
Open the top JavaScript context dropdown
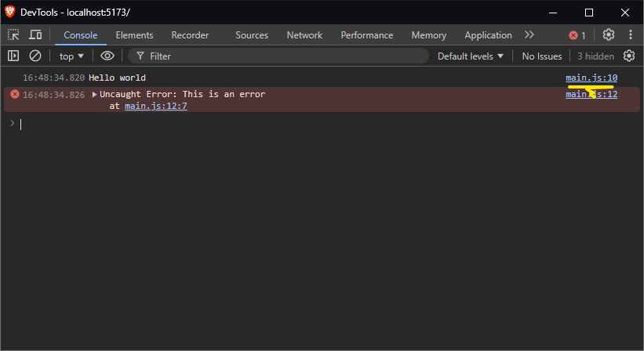coord(71,56)
